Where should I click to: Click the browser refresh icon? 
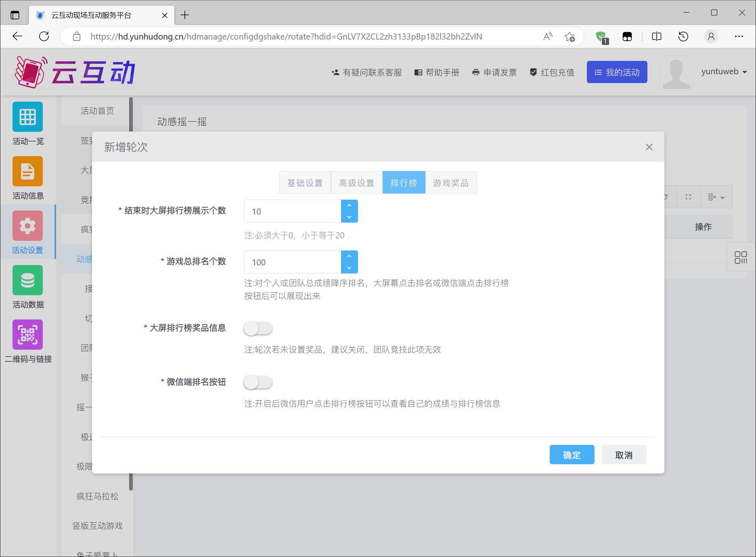tap(44, 36)
